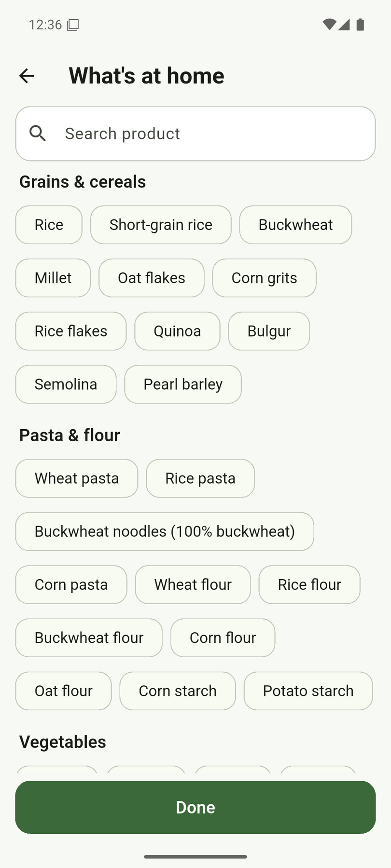Click the search magnifier icon
The height and width of the screenshot is (868, 391).
click(38, 134)
